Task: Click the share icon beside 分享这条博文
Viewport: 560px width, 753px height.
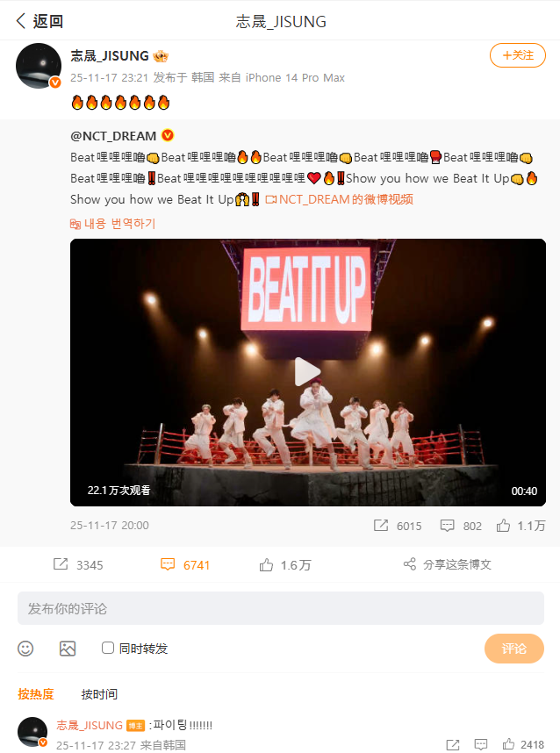Action: pyautogui.click(x=410, y=564)
